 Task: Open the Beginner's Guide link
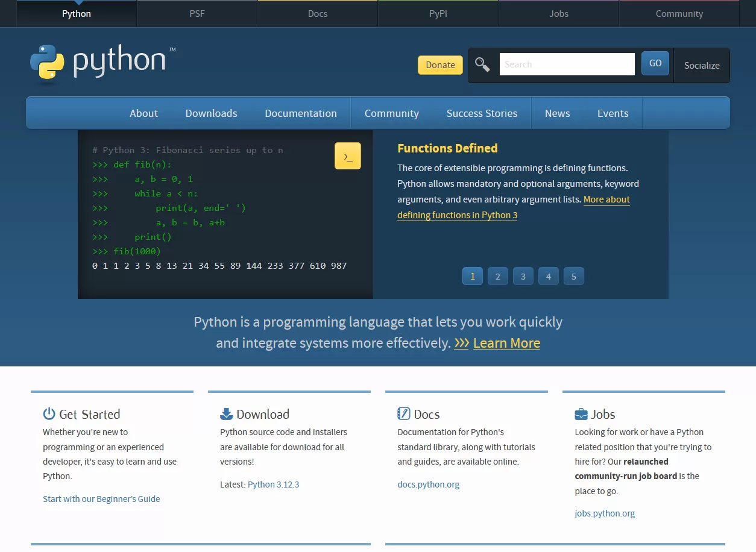(101, 498)
